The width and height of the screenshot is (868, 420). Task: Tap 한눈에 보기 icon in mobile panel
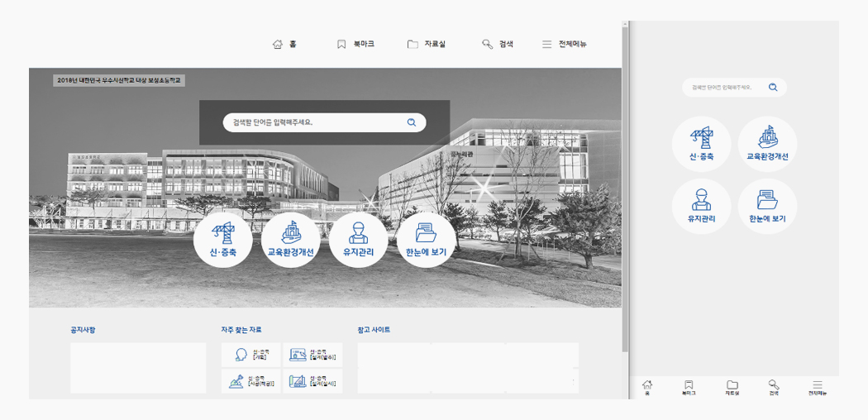(x=767, y=207)
